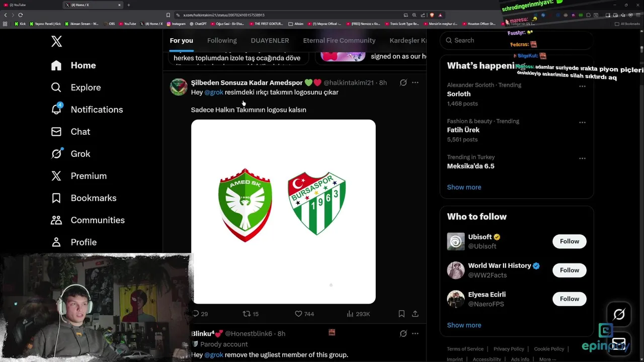644x362 pixels.
Task: Switch to the Following tab
Action: tap(222, 41)
